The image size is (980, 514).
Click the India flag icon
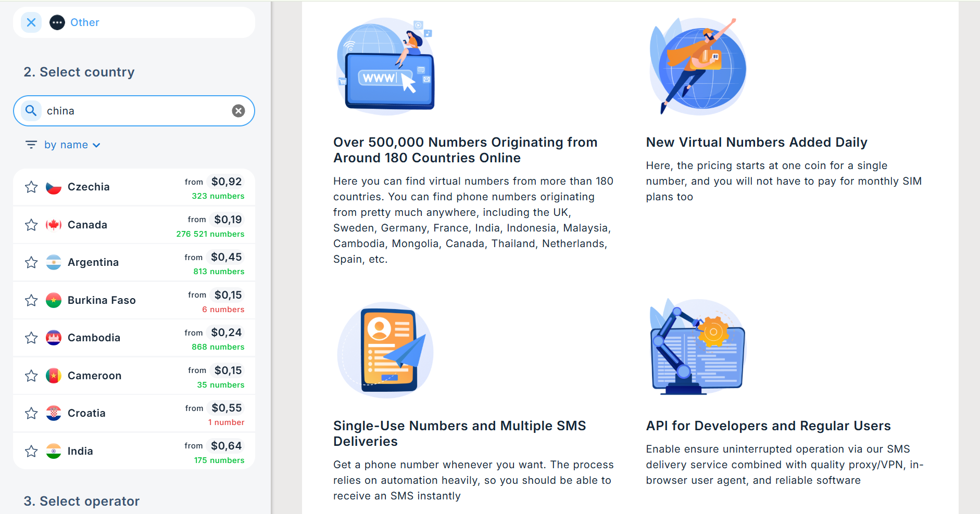click(54, 451)
